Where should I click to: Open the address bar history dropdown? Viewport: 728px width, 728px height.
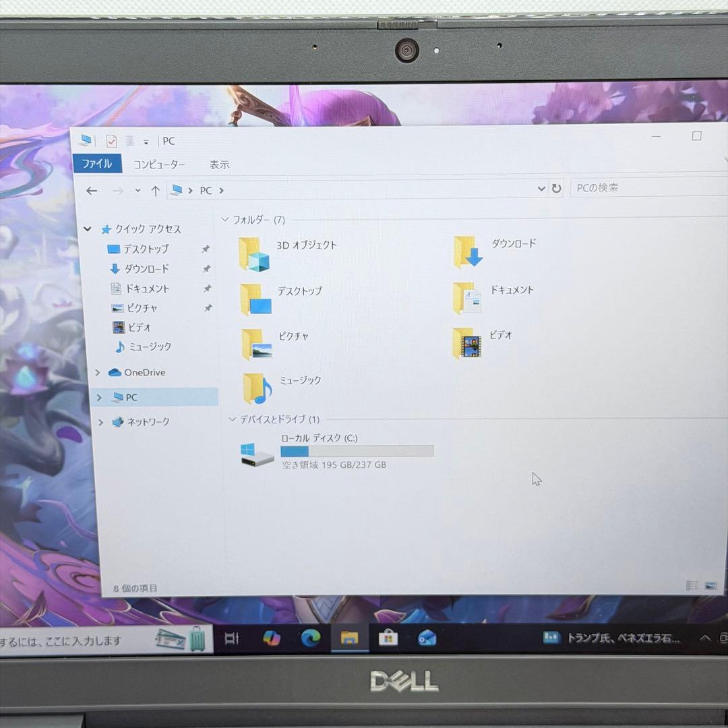point(541,189)
